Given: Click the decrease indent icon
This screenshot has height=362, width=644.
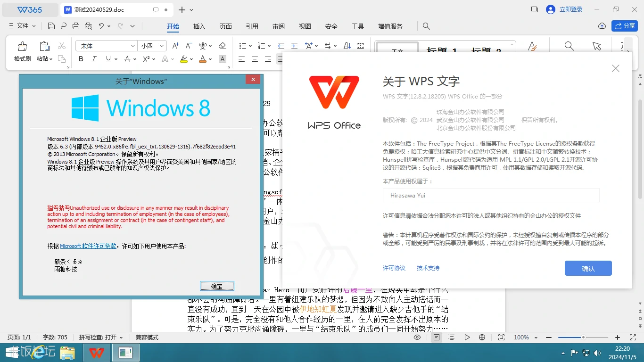Looking at the screenshot, I should (281, 46).
